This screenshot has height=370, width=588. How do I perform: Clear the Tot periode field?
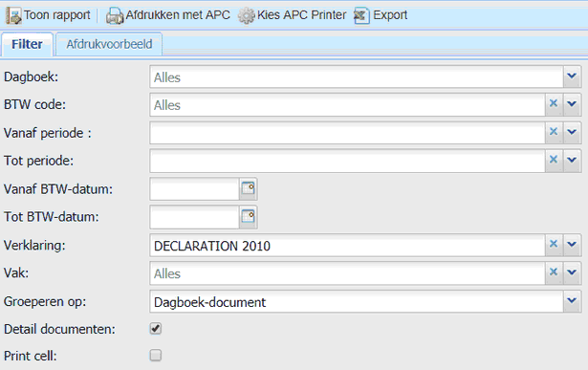click(x=554, y=160)
